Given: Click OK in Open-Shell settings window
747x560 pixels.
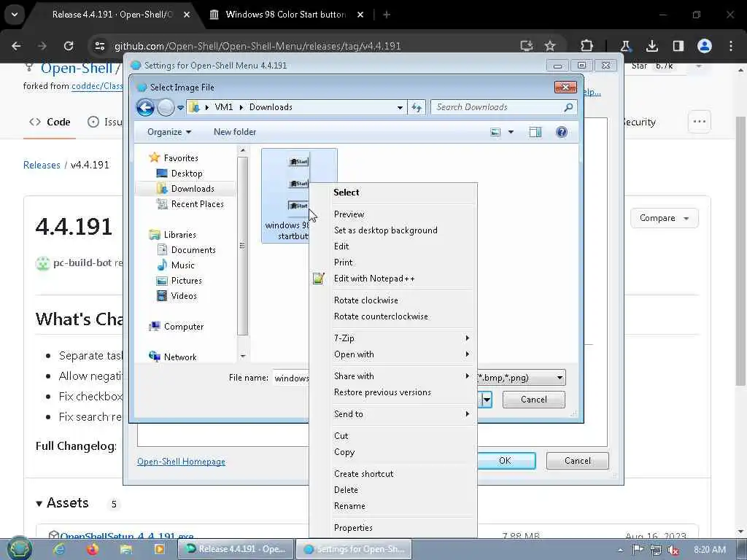Looking at the screenshot, I should [506, 461].
